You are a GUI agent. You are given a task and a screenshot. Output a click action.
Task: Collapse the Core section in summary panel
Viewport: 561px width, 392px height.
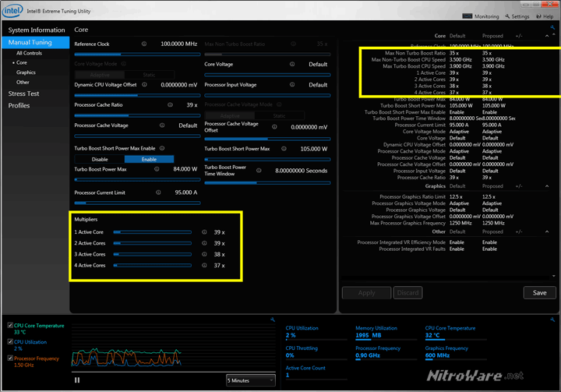click(x=547, y=36)
